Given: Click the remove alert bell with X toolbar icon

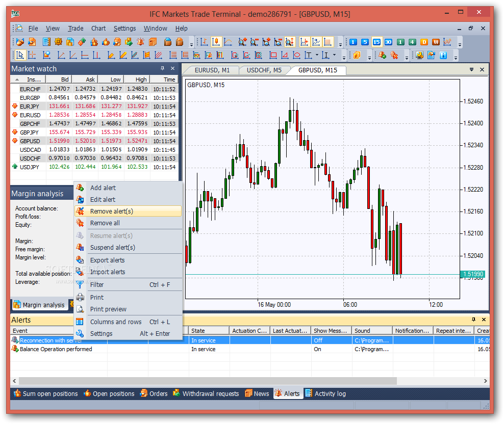Looking at the screenshot, I should point(394,55).
